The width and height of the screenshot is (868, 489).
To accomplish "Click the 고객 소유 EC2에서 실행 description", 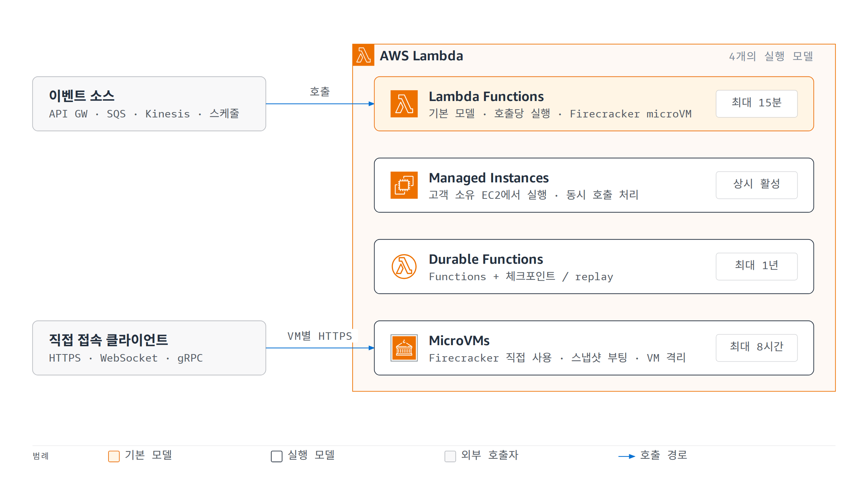I will [x=534, y=195].
